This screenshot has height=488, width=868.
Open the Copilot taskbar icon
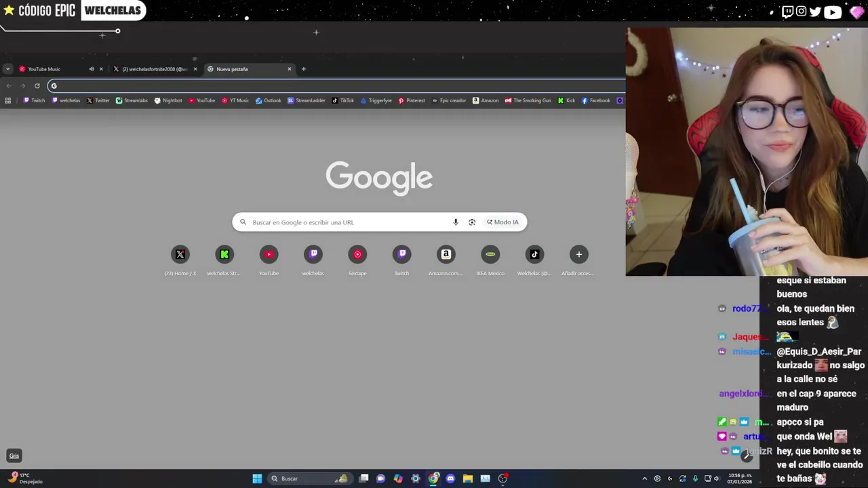coord(398,479)
